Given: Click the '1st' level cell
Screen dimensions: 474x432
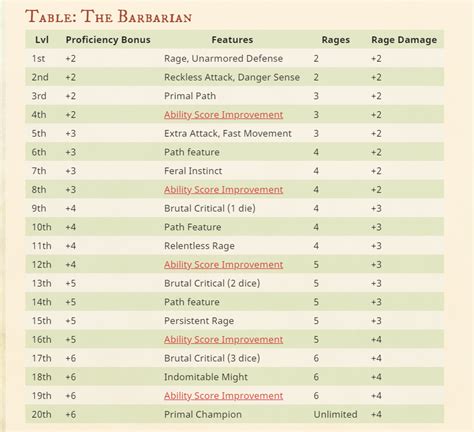Looking at the screenshot, I should coord(38,59).
